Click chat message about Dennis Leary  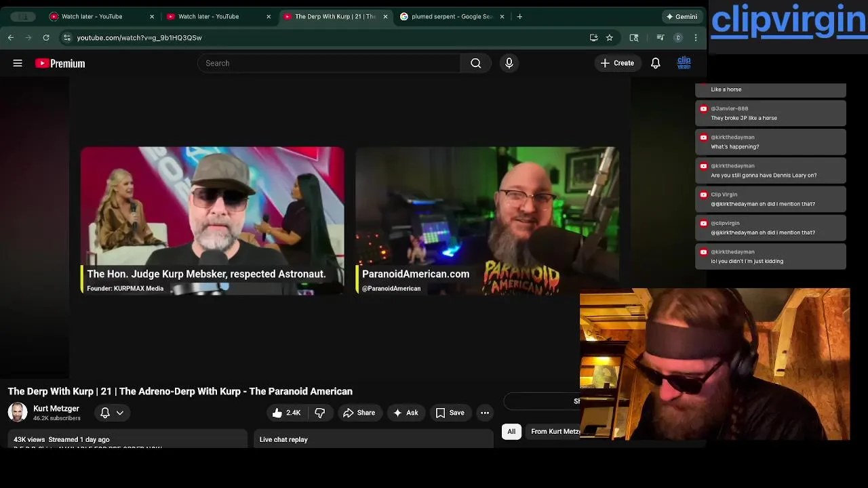(770, 170)
